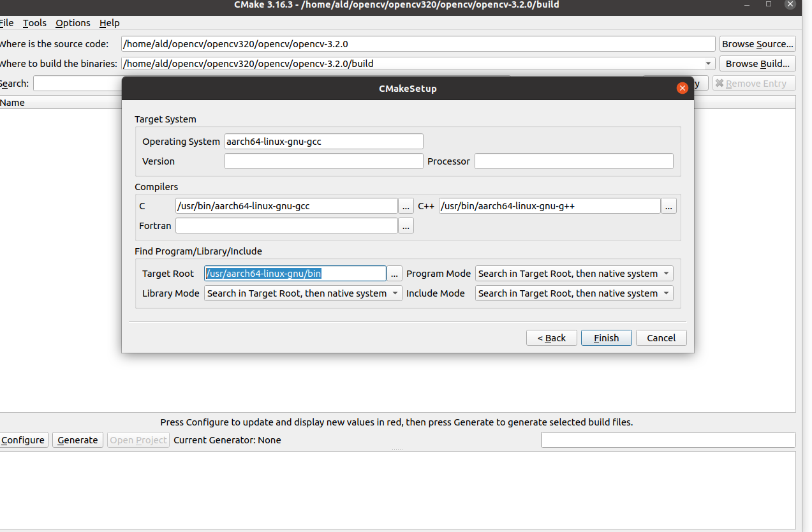Click the Remove Entry button
The image size is (812, 532).
(754, 84)
